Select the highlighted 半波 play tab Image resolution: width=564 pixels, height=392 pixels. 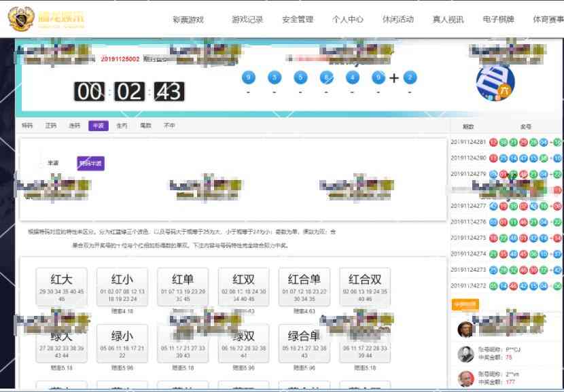99,126
